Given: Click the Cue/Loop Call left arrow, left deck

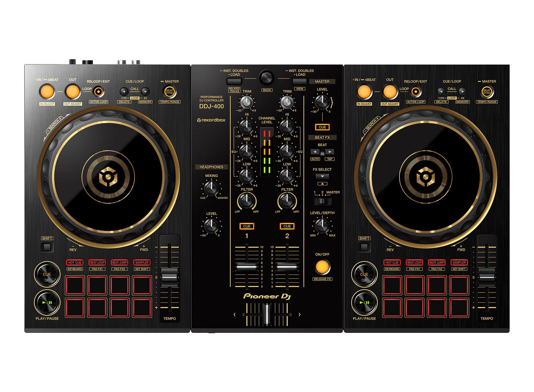Looking at the screenshot, I should point(124,91).
